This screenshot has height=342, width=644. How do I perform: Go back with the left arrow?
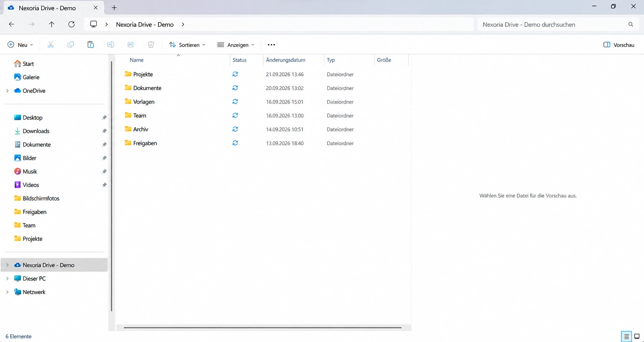tap(12, 24)
